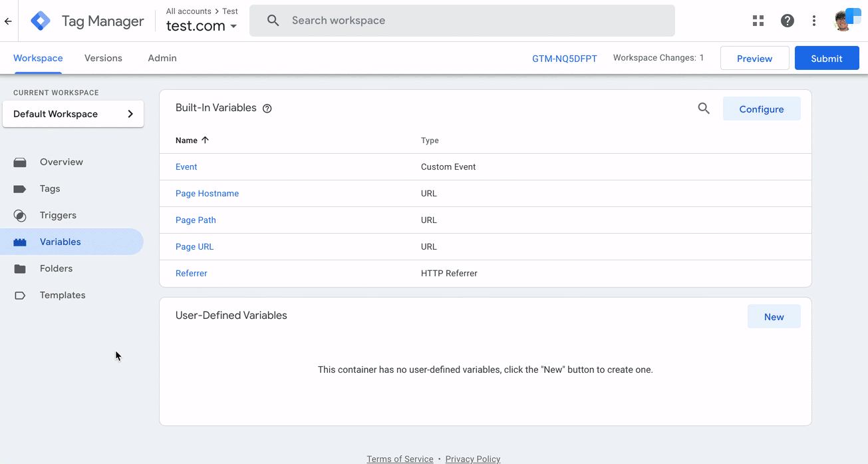This screenshot has height=464, width=868.
Task: Focus the Search workspace field
Action: (462, 21)
